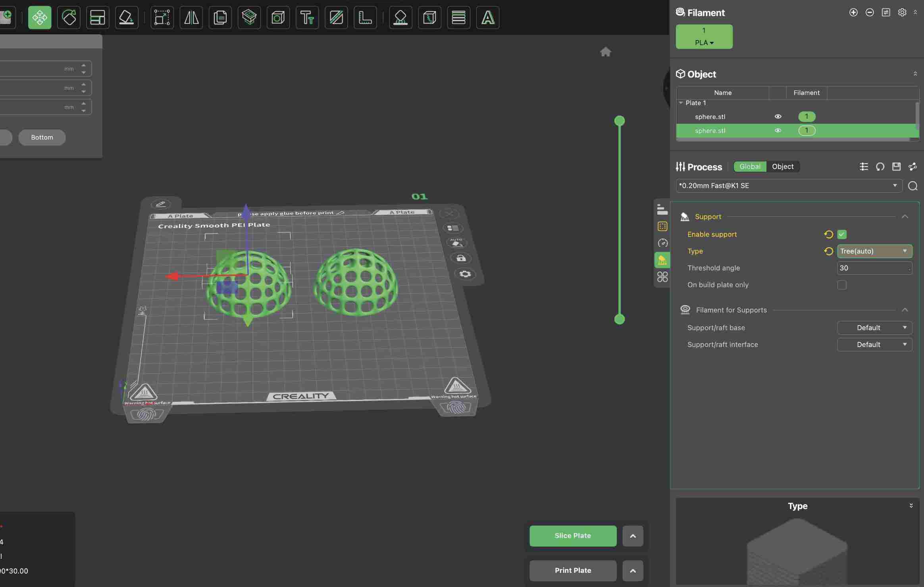The width and height of the screenshot is (924, 587).
Task: Click the arrange layout toolbar icon
Action: tap(98, 17)
